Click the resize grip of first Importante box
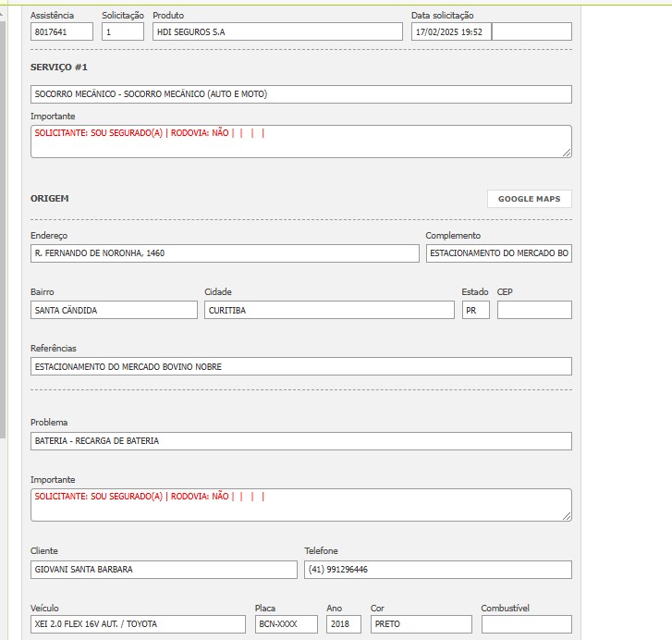Viewport: 672px width, 640px height. [x=567, y=153]
